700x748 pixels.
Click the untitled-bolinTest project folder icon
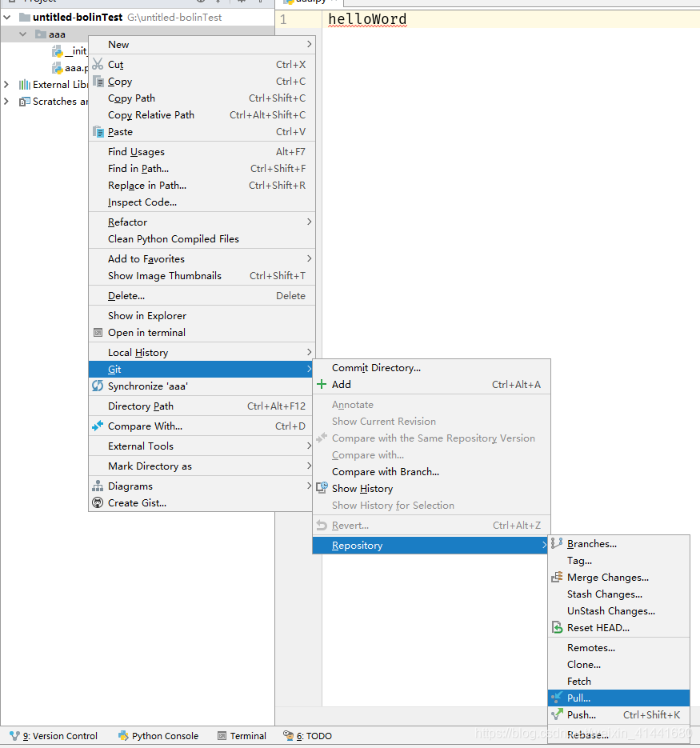(24, 18)
